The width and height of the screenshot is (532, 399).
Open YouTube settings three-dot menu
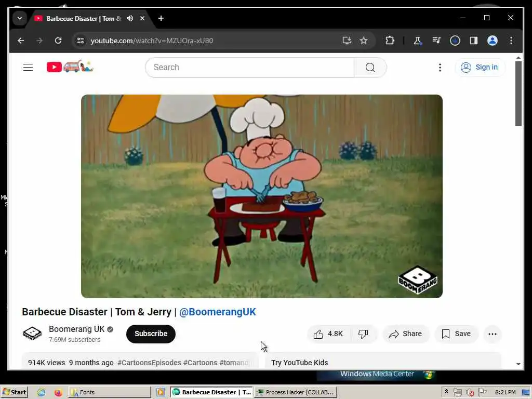pos(440,68)
